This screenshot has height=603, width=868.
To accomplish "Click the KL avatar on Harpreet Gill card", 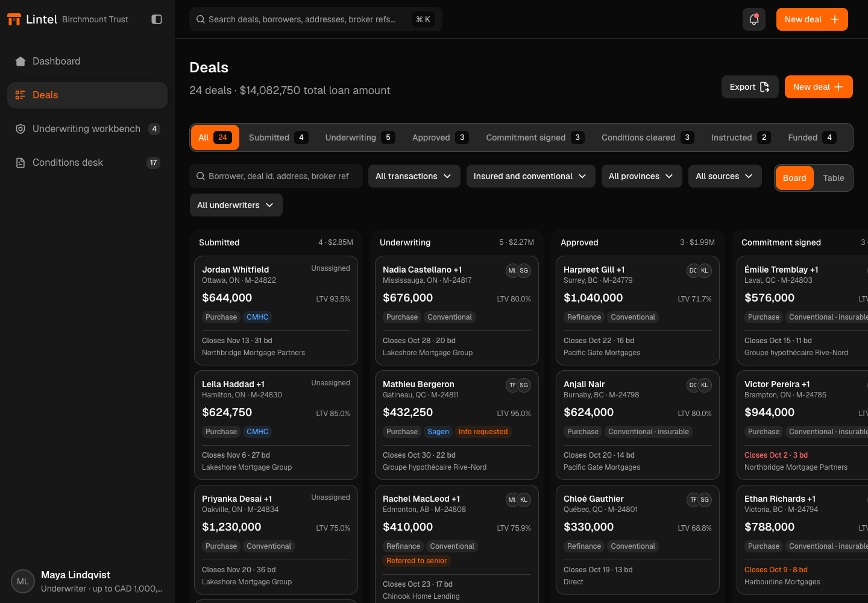I will click(705, 271).
